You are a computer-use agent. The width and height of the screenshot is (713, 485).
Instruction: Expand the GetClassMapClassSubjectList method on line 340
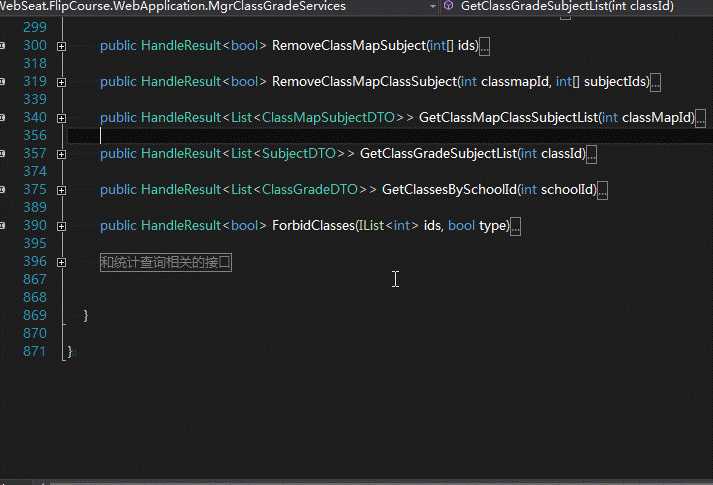tap(61, 118)
